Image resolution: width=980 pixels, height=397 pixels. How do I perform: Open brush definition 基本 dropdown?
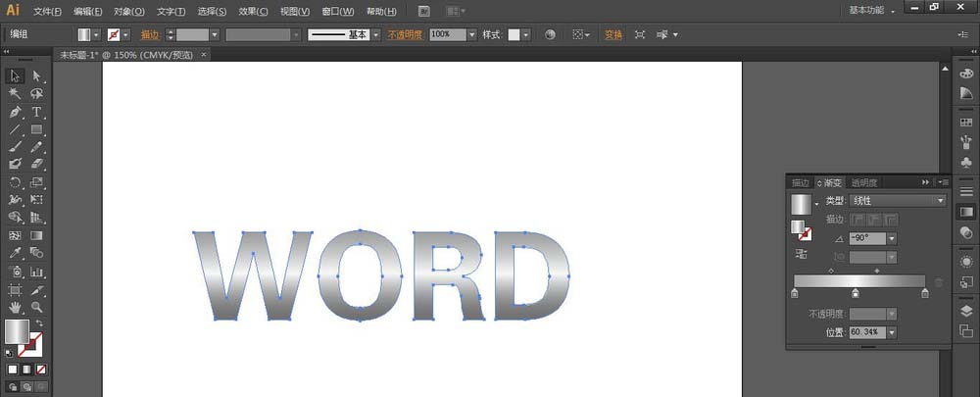pyautogui.click(x=375, y=35)
